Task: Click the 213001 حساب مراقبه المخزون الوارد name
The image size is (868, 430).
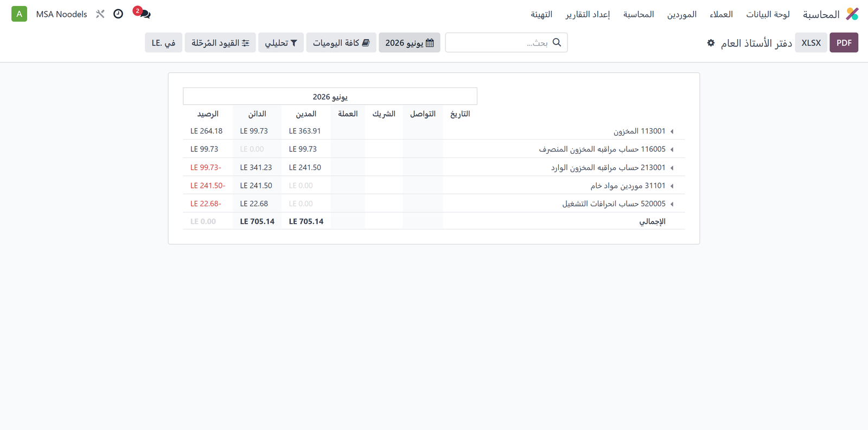Action: click(608, 167)
